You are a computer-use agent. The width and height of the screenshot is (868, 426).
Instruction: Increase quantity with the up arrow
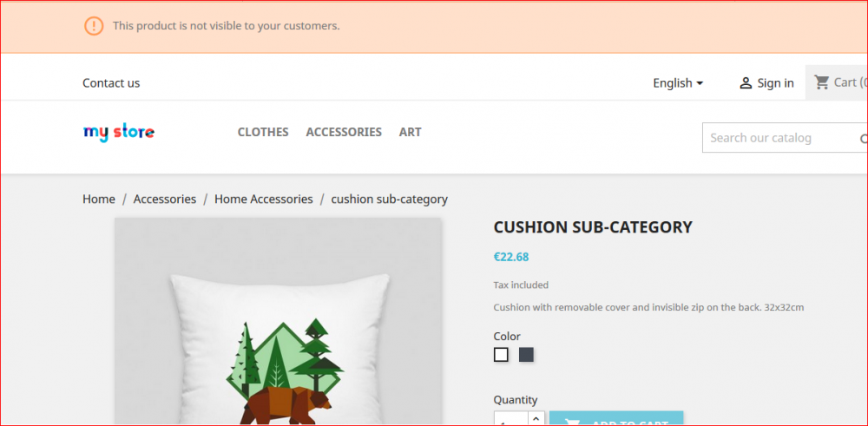point(536,418)
